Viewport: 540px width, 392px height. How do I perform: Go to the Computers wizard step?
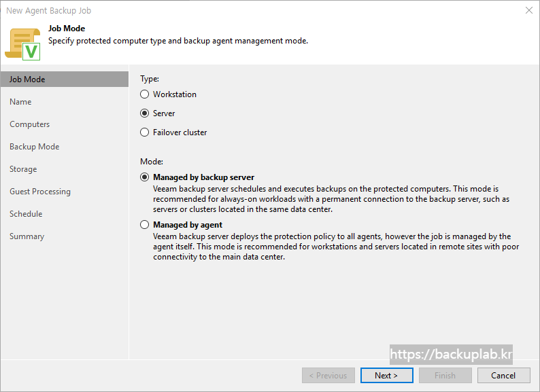pos(30,124)
